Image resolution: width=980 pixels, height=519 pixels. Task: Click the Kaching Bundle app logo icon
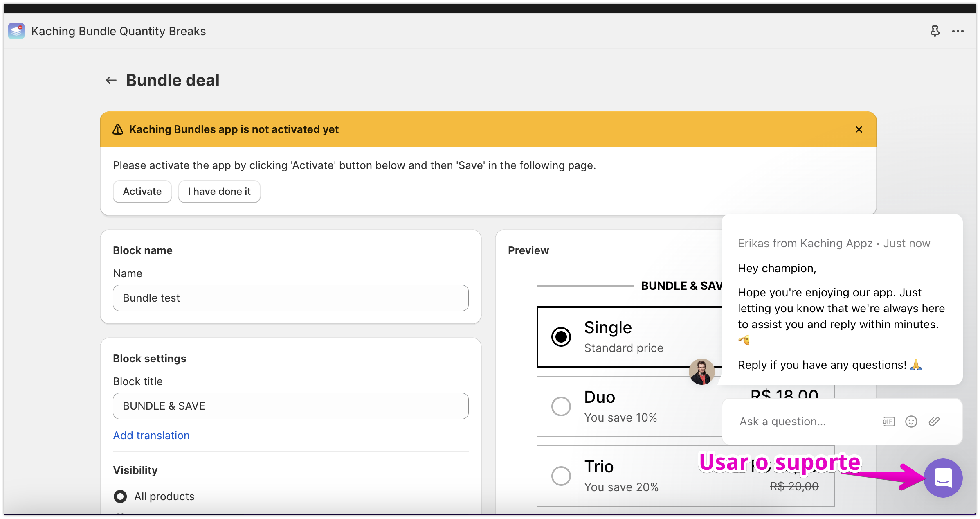pyautogui.click(x=16, y=31)
